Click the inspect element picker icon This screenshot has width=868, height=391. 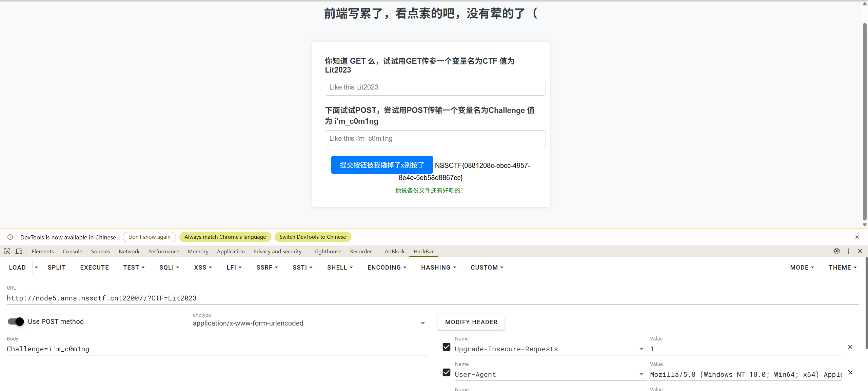[7, 251]
